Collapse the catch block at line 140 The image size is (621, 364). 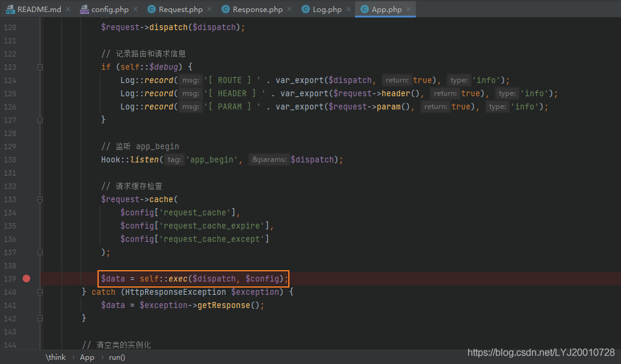click(40, 292)
